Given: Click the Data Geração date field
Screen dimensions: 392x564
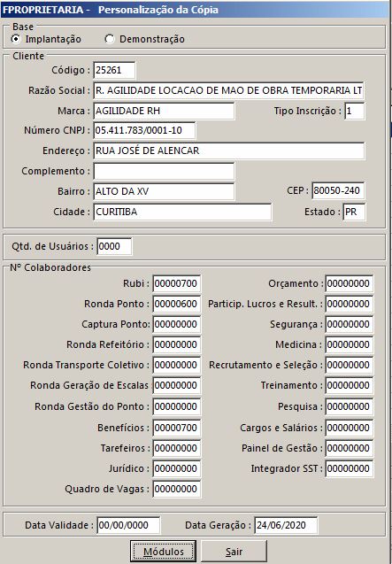Looking at the screenshot, I should pos(286,525).
